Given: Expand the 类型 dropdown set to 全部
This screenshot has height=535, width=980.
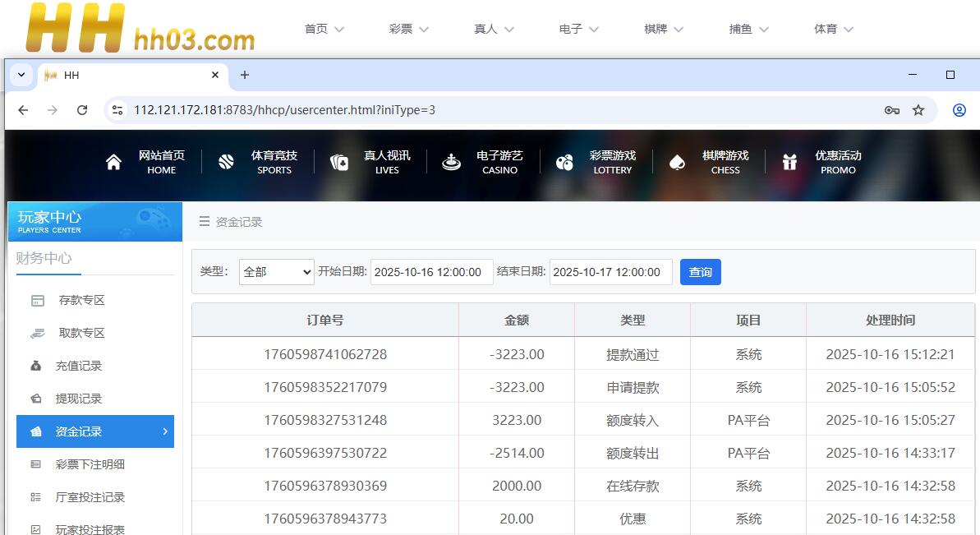Looking at the screenshot, I should coord(276,272).
